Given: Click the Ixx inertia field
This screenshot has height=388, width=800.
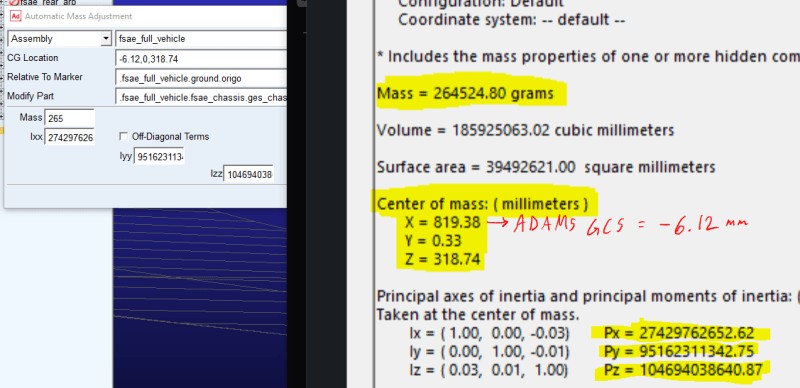Looking at the screenshot, I should pyautogui.click(x=69, y=137).
